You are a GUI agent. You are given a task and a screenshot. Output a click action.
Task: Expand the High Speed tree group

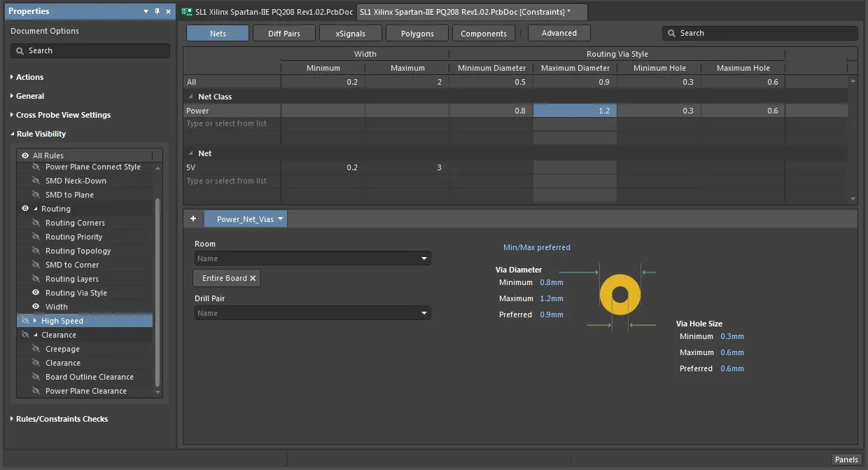click(x=35, y=321)
